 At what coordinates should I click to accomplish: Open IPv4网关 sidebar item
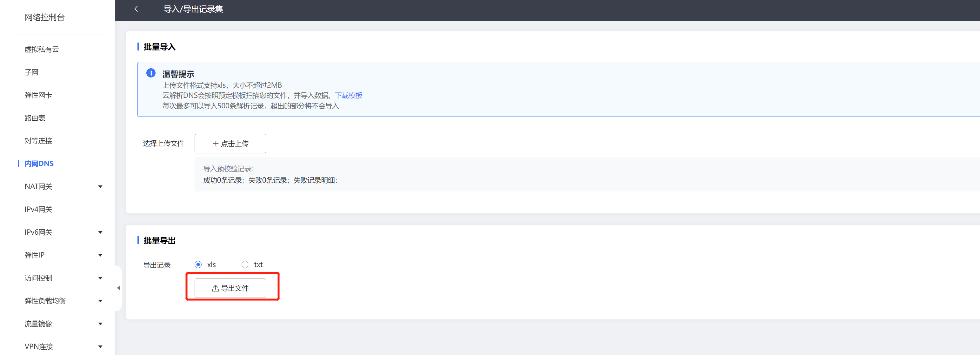38,209
